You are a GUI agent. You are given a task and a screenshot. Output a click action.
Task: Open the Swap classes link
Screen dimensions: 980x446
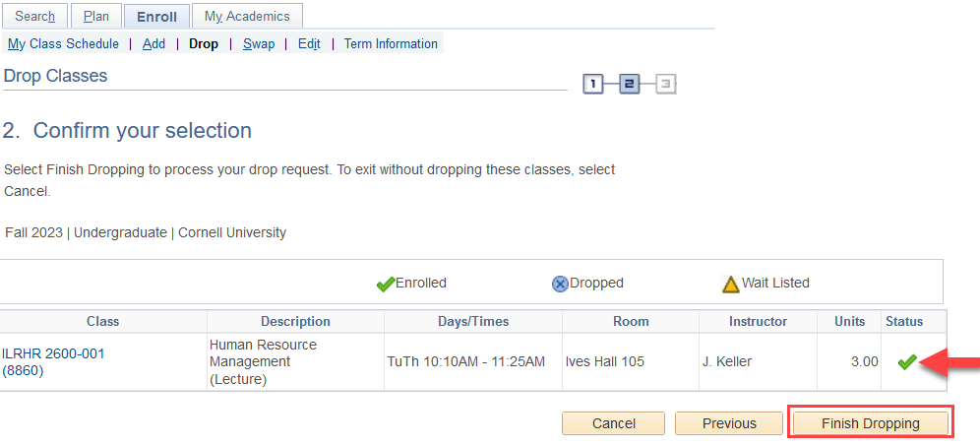click(x=259, y=43)
